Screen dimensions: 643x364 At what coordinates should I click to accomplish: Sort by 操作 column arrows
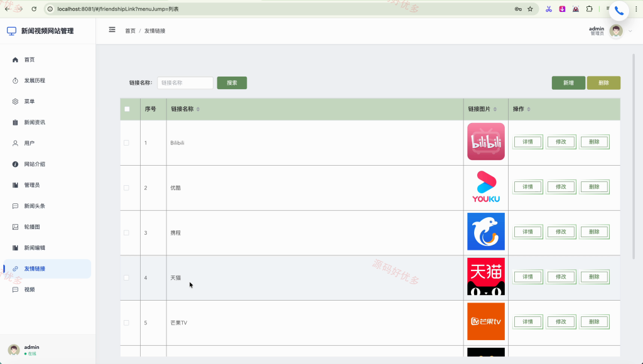(x=529, y=109)
